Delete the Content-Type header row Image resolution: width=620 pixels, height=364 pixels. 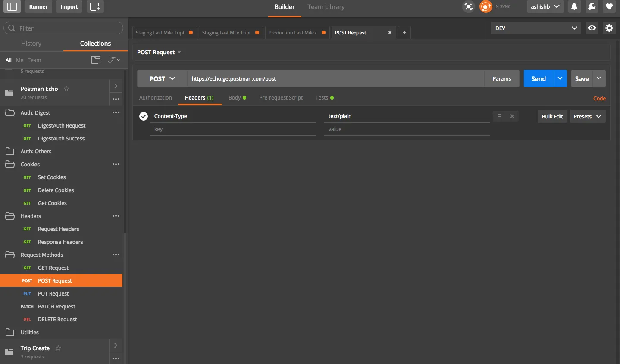point(512,116)
